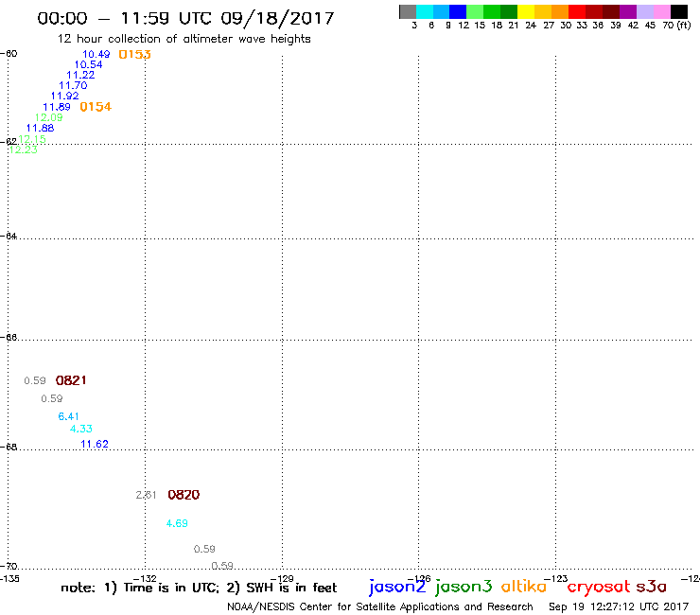Click the lavender swatch in the color scale
The image size is (700, 615).
[645, 11]
